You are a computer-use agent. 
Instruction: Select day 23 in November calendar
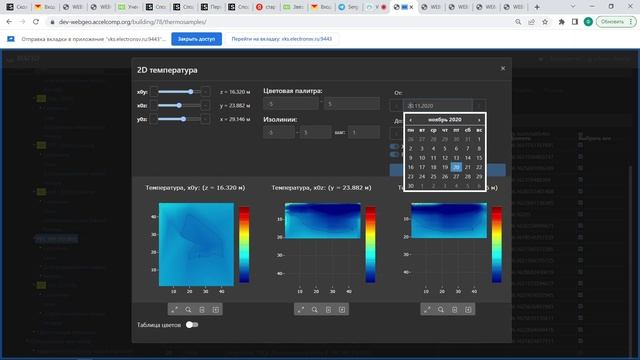[411, 177]
